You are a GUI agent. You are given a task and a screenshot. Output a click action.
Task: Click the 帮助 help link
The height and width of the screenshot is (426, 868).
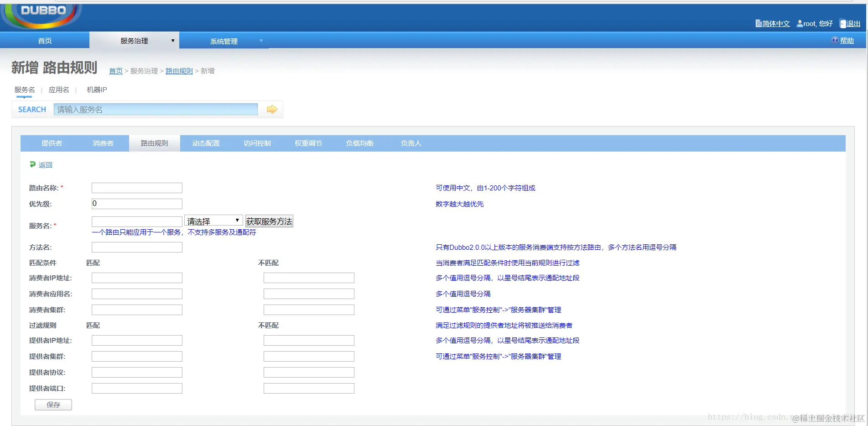coord(847,41)
